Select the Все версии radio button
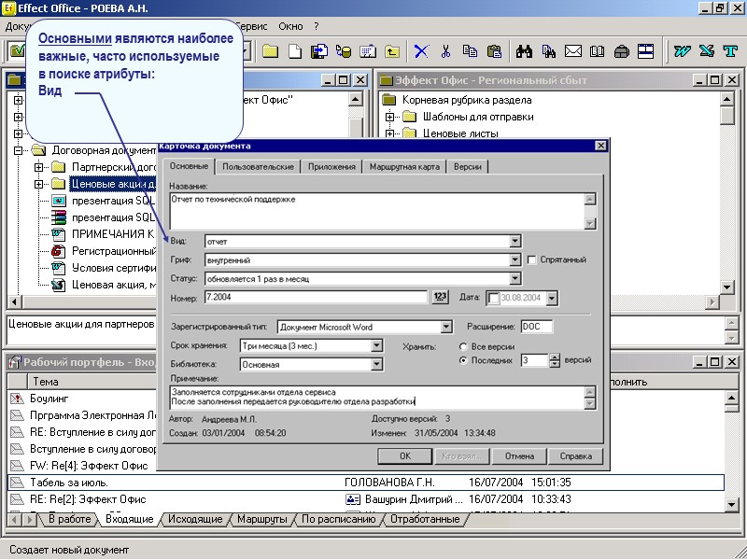Screen dimensions: 747x560 (463, 346)
